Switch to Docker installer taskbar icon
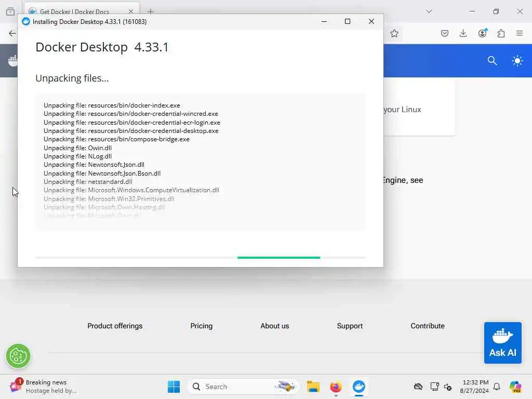 [358, 387]
